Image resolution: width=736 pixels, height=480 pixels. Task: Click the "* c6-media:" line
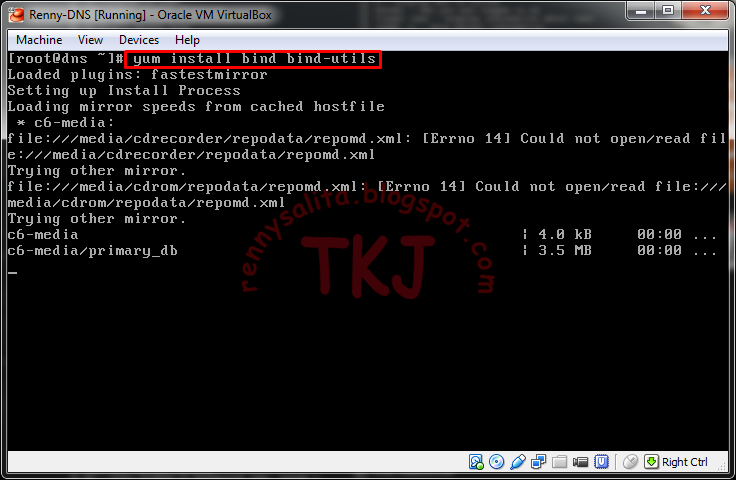(x=65, y=122)
